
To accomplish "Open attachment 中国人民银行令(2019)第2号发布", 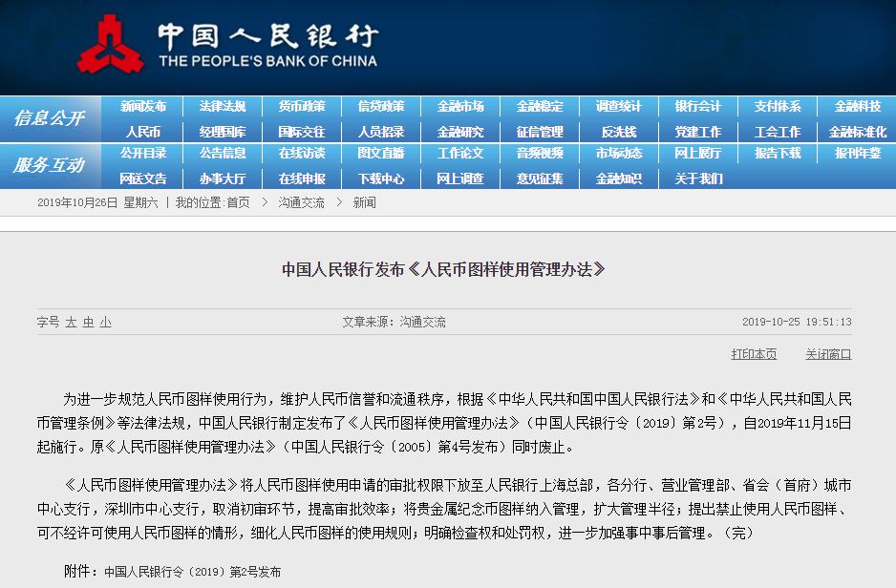I will [192, 572].
